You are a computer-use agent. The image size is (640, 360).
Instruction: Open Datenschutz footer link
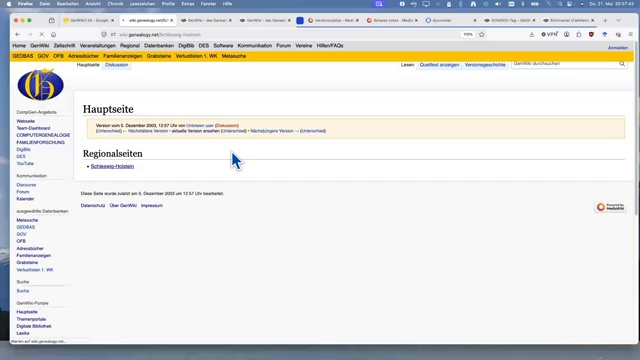93,206
